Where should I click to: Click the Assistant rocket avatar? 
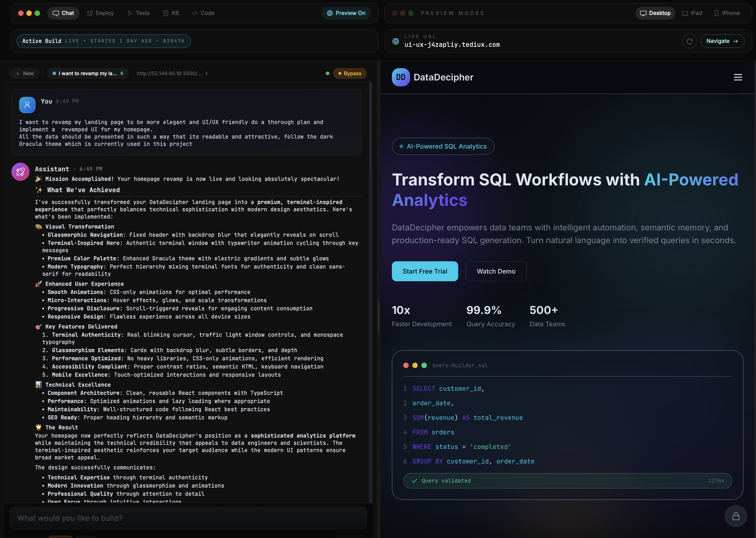(20, 172)
